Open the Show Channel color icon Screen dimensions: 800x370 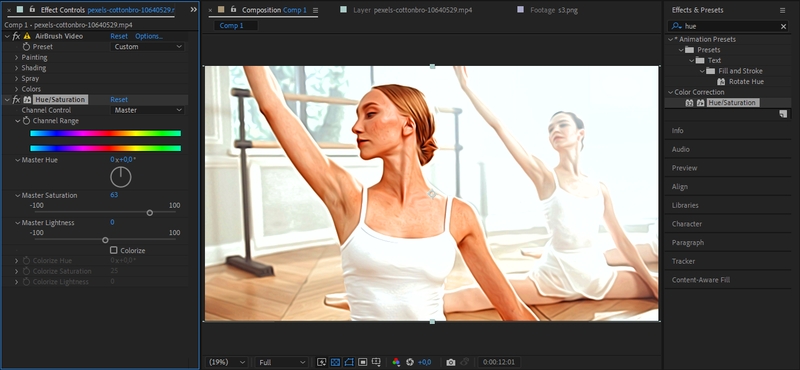(396, 362)
